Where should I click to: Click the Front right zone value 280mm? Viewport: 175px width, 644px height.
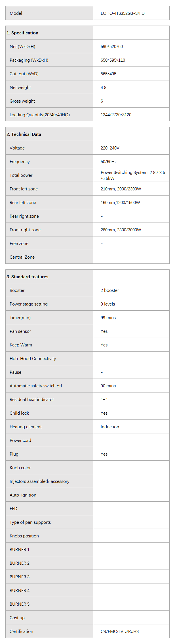pyautogui.click(x=121, y=230)
